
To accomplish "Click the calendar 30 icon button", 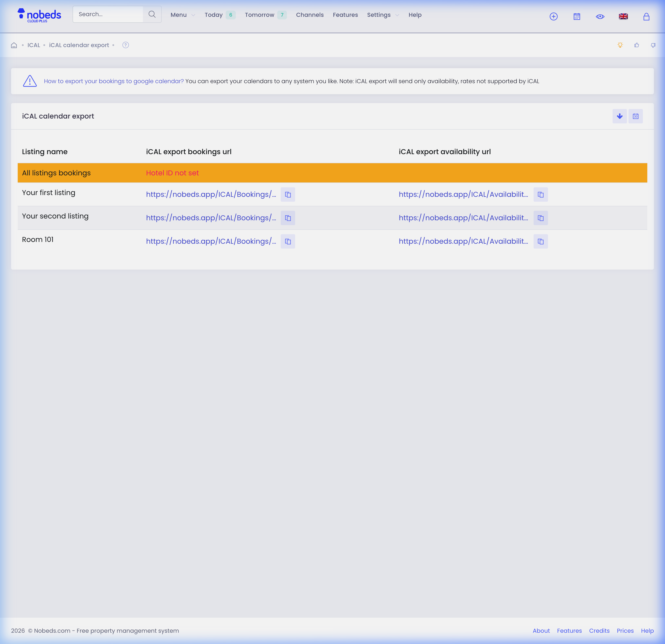I will pyautogui.click(x=636, y=116).
